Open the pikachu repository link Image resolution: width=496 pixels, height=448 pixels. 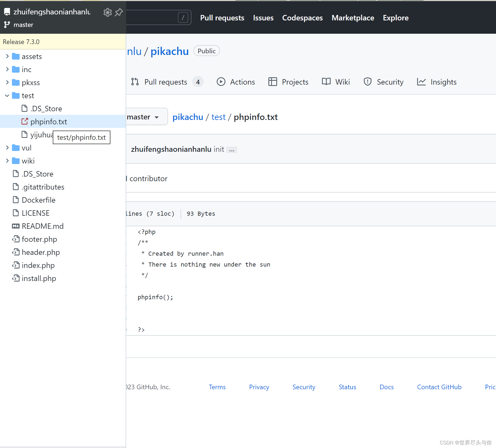(170, 51)
